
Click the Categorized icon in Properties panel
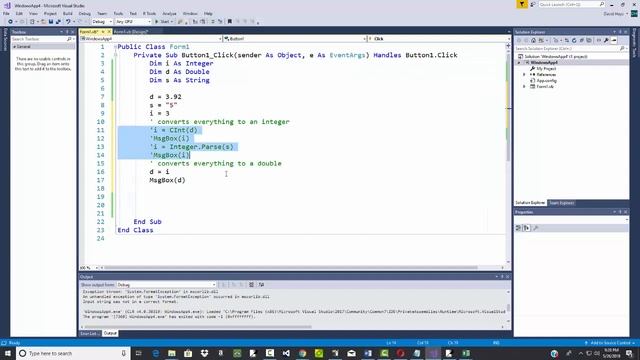pyautogui.click(x=519, y=228)
